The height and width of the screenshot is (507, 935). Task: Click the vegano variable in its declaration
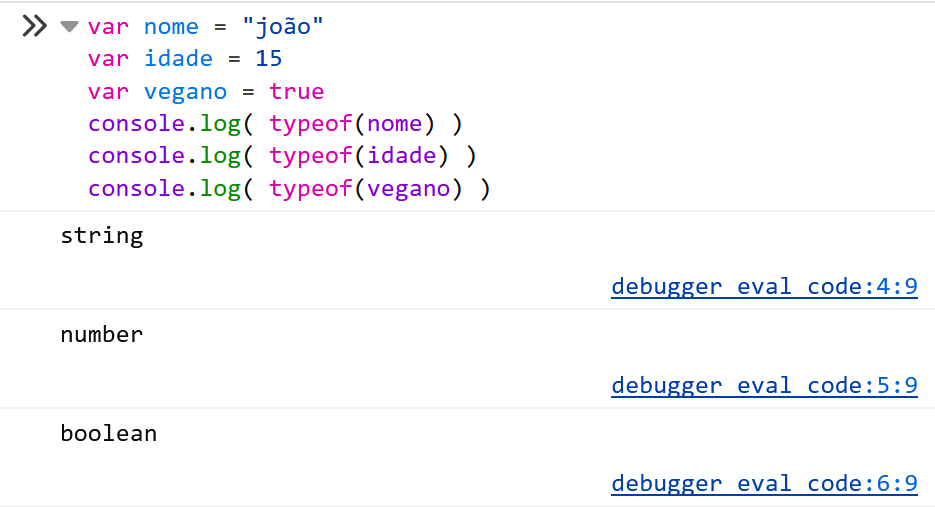pyautogui.click(x=185, y=92)
